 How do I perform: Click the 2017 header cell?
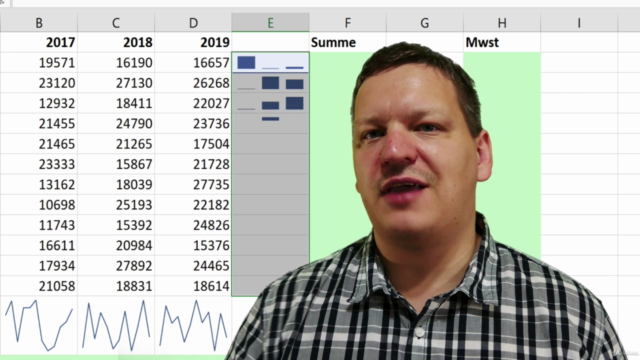point(39,42)
